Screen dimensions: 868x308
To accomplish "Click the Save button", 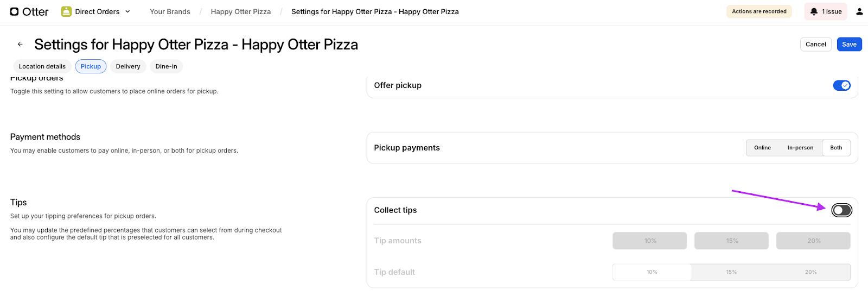I will click(849, 45).
